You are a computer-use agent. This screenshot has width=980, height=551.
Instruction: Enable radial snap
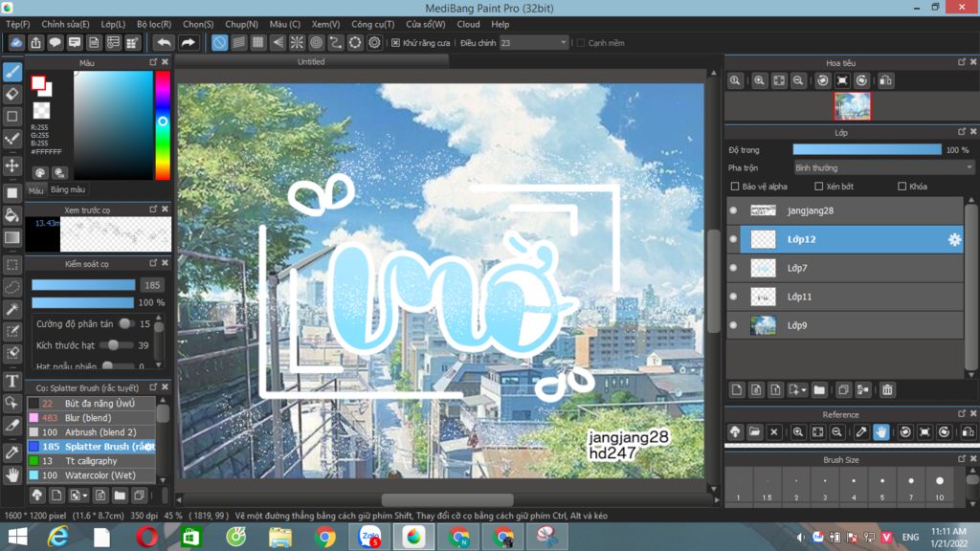[x=297, y=42]
